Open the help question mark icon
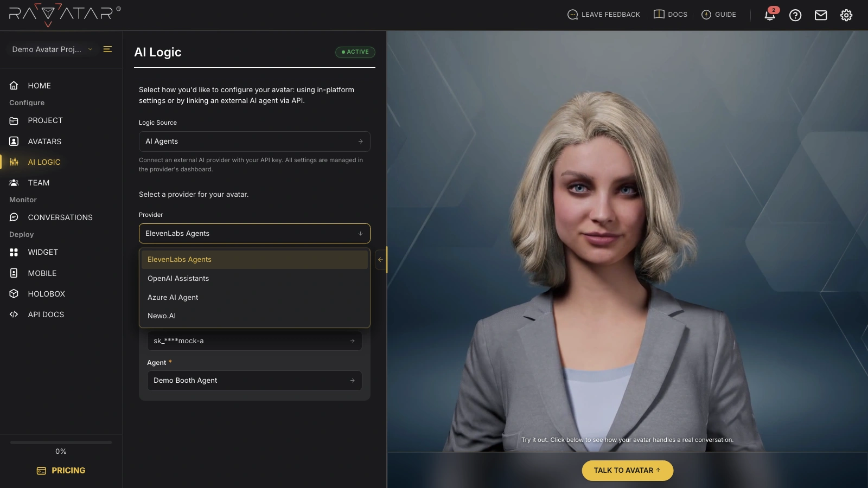Screen dimensions: 868x488 795,15
